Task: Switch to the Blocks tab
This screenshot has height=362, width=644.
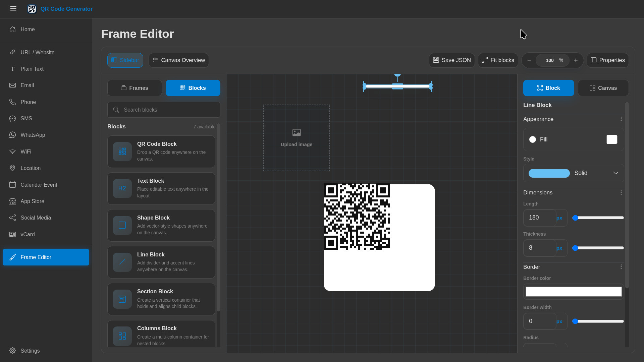Action: (193, 88)
